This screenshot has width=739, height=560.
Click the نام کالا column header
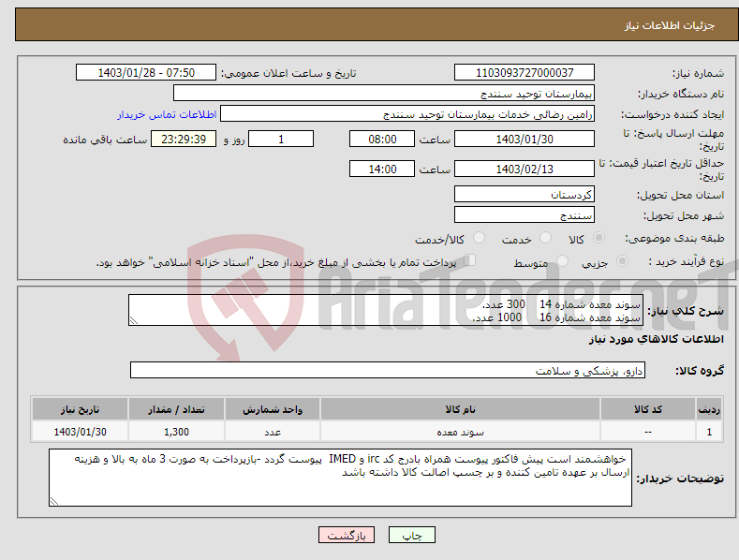(460, 409)
